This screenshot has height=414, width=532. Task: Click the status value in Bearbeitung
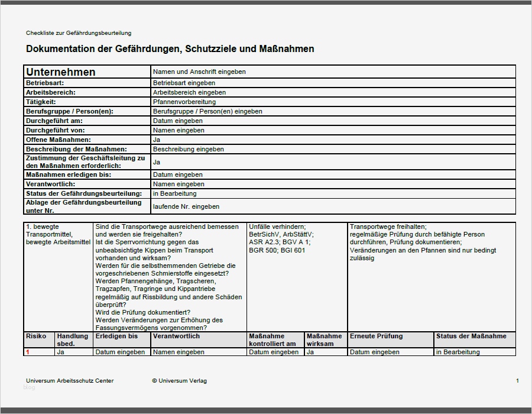177,193
